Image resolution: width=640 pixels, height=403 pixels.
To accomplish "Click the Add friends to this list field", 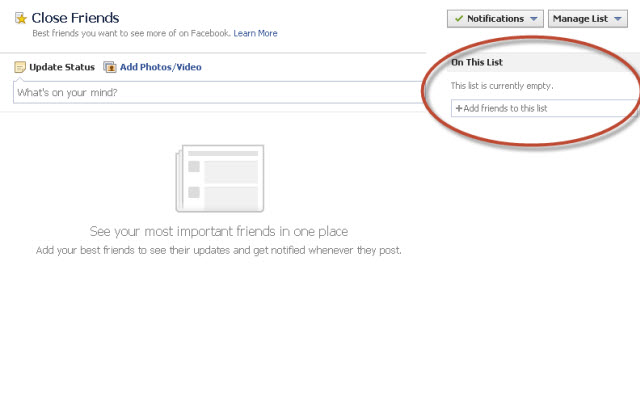I will point(544,108).
